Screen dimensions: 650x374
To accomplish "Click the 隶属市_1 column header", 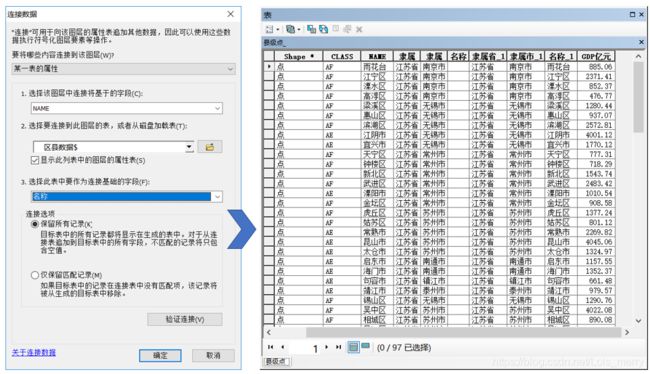I will pos(526,56).
